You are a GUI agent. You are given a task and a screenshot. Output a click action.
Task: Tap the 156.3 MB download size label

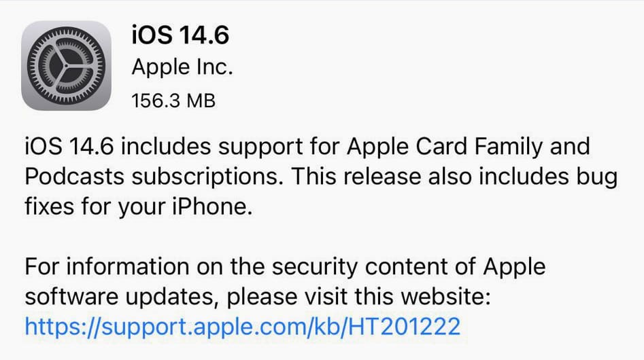(173, 101)
